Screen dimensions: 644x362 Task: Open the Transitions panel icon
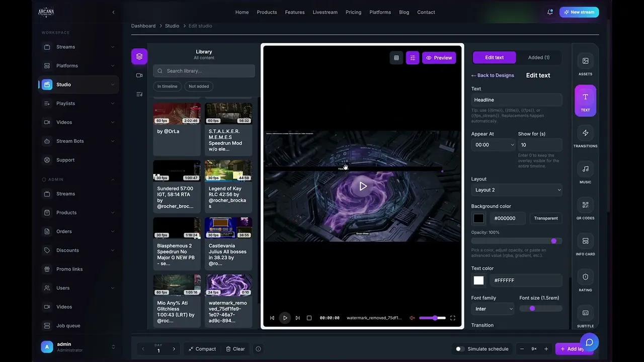(585, 133)
